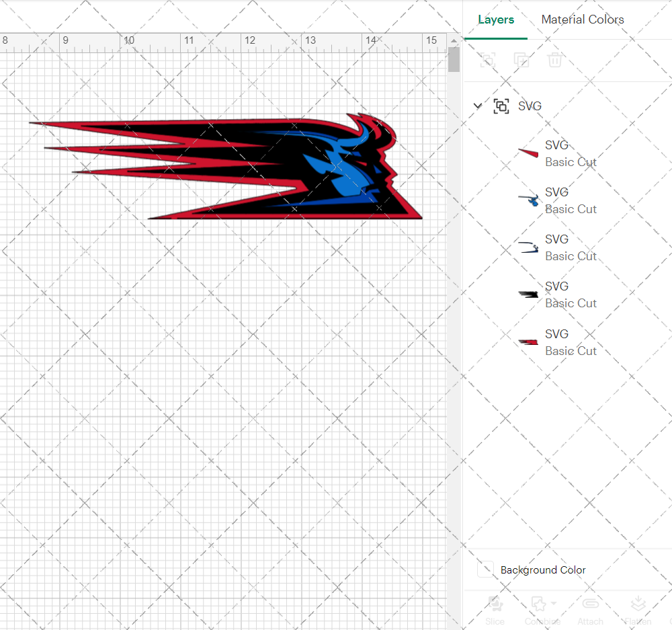Screen dimensions: 672x630
Task: Click the Attach tool button
Action: (x=590, y=611)
